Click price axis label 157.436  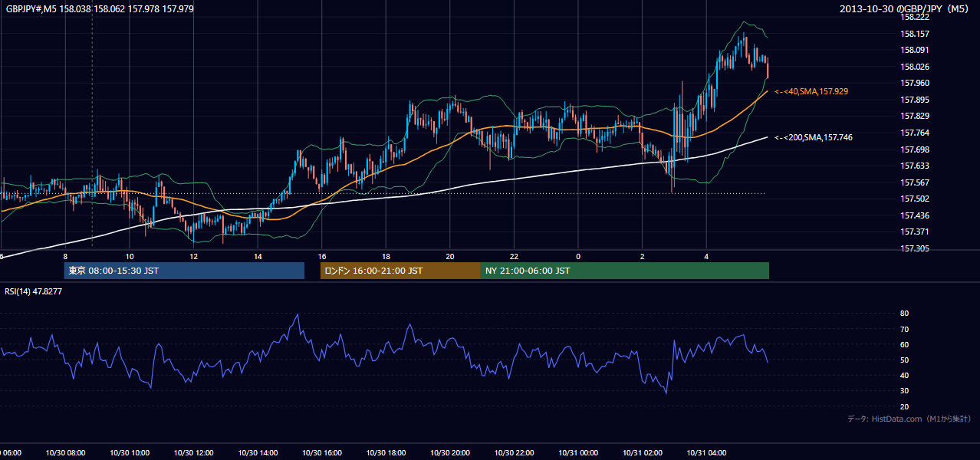click(915, 215)
